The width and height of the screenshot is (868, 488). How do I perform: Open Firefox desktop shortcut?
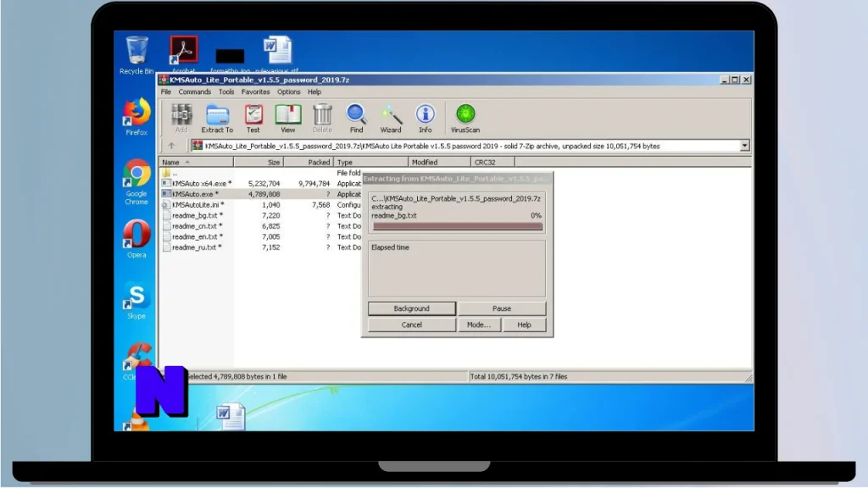pos(136,116)
